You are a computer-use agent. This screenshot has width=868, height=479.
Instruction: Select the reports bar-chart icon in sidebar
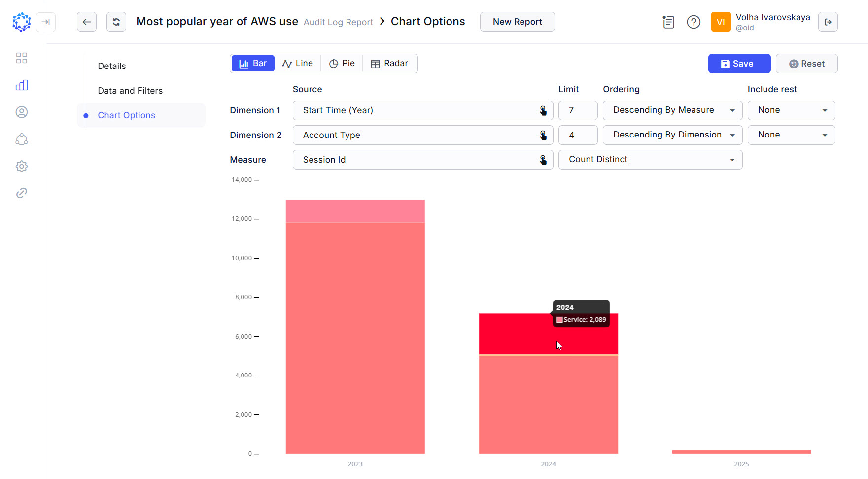click(x=22, y=85)
